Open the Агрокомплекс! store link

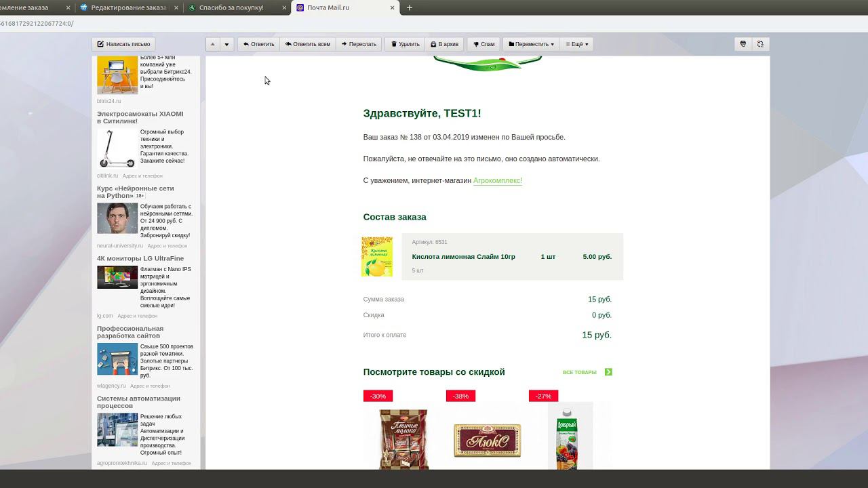coord(498,180)
